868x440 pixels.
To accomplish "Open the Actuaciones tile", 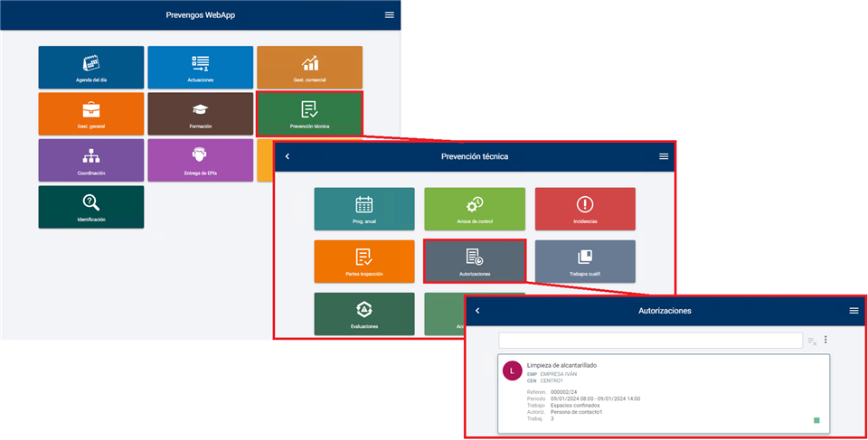I will pyautogui.click(x=201, y=67).
